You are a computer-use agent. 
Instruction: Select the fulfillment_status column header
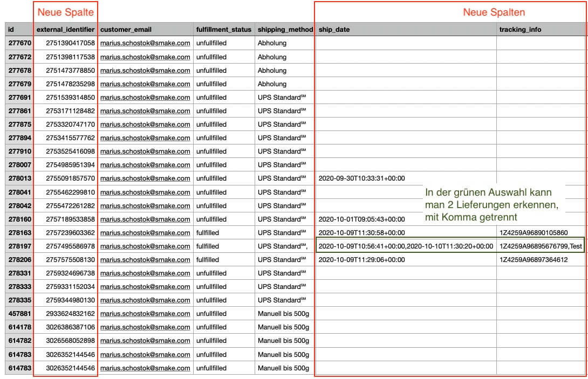click(x=224, y=30)
